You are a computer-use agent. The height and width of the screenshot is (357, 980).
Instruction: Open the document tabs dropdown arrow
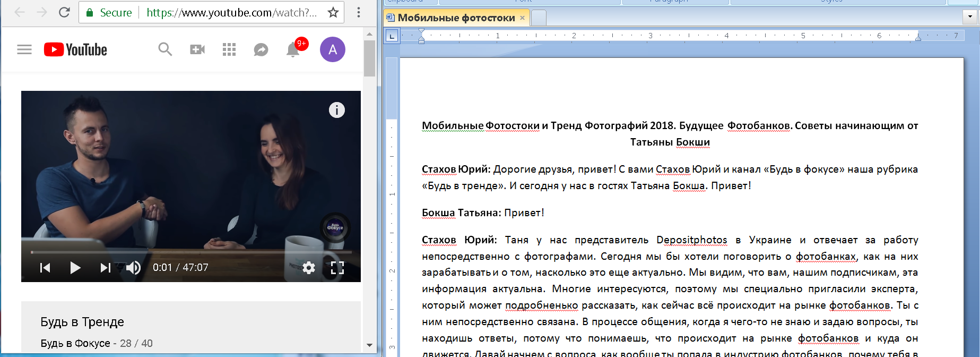(x=970, y=16)
